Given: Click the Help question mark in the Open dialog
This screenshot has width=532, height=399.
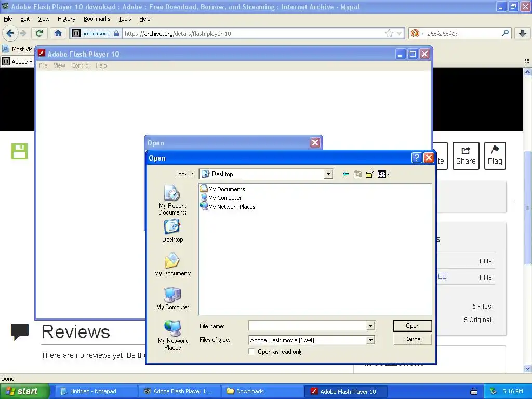Looking at the screenshot, I should (x=417, y=158).
